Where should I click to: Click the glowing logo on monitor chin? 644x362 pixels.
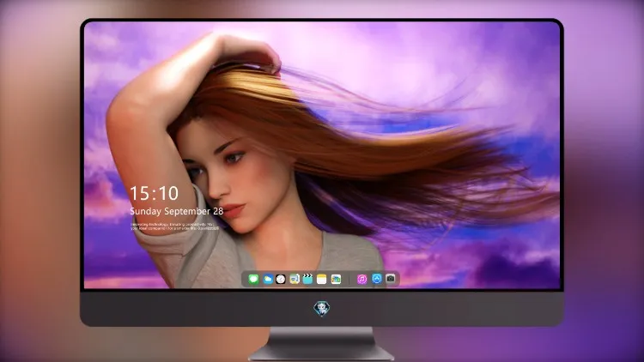(x=322, y=309)
